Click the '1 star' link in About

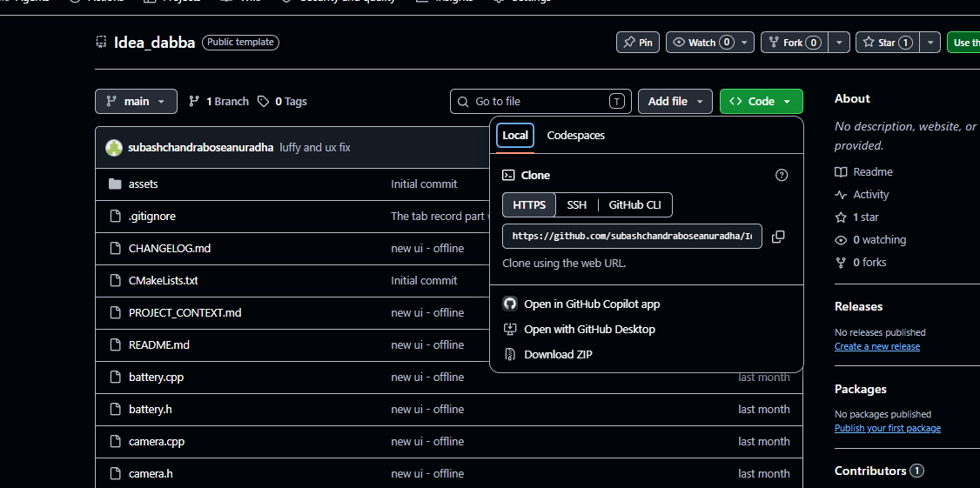pyautogui.click(x=857, y=217)
